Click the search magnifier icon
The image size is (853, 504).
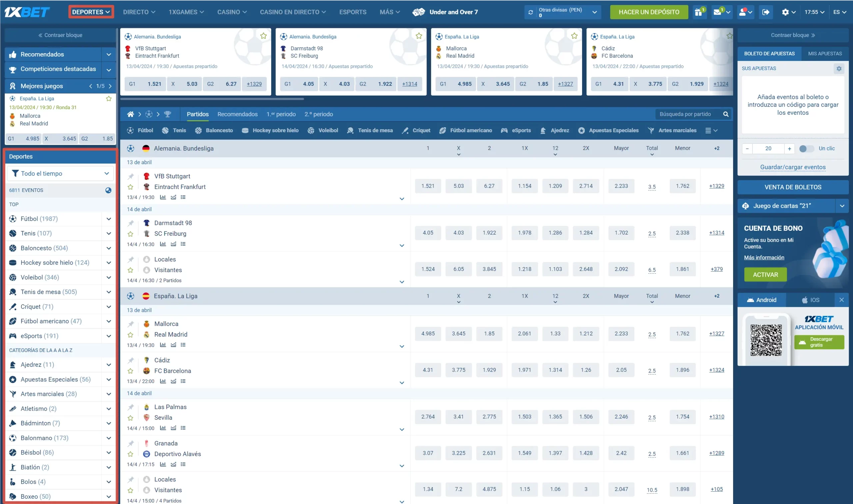click(726, 114)
